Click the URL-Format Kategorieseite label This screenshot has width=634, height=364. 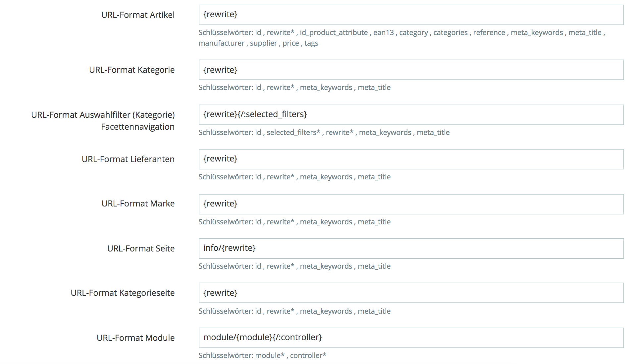pos(123,293)
